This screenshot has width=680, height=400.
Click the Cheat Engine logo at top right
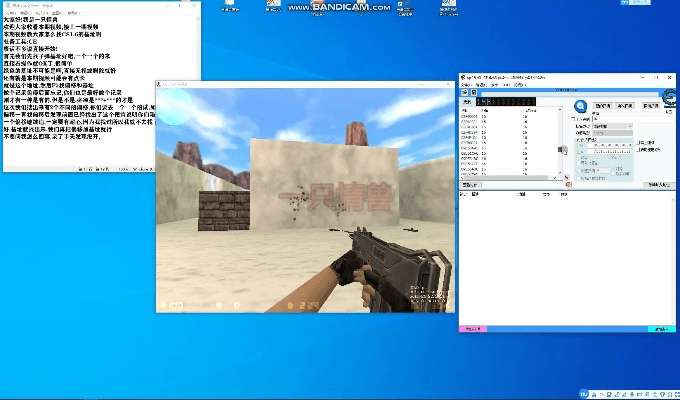670,99
